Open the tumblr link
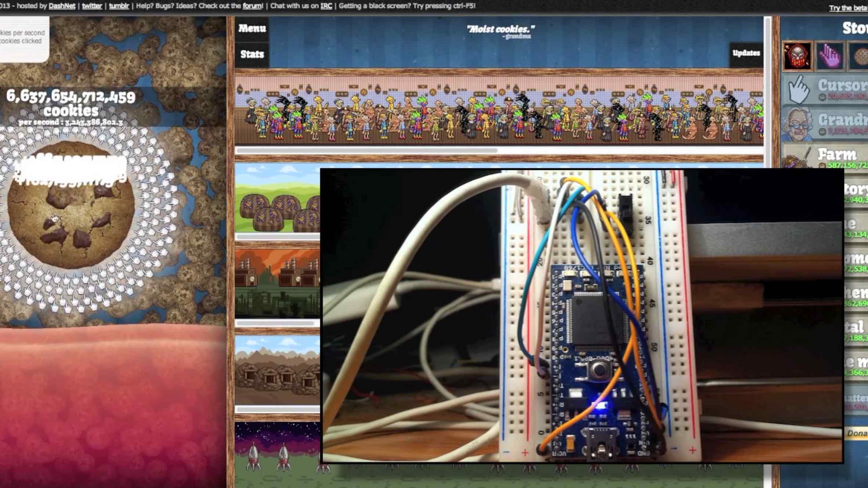Image resolution: width=868 pixels, height=488 pixels. (x=119, y=6)
